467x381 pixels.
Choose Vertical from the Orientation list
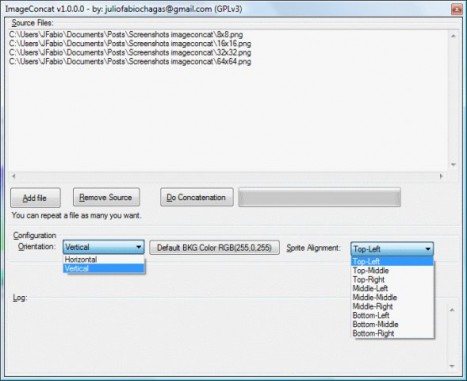(104, 268)
